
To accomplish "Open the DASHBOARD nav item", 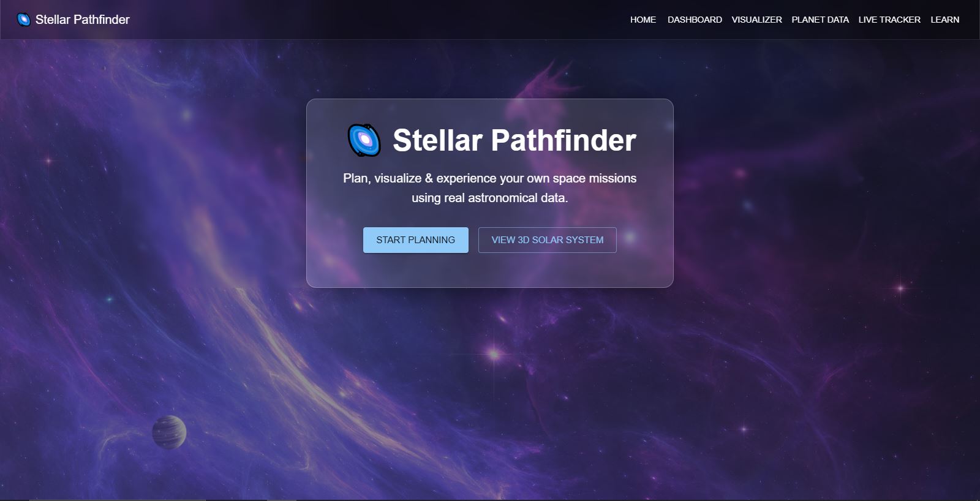I will pos(695,20).
